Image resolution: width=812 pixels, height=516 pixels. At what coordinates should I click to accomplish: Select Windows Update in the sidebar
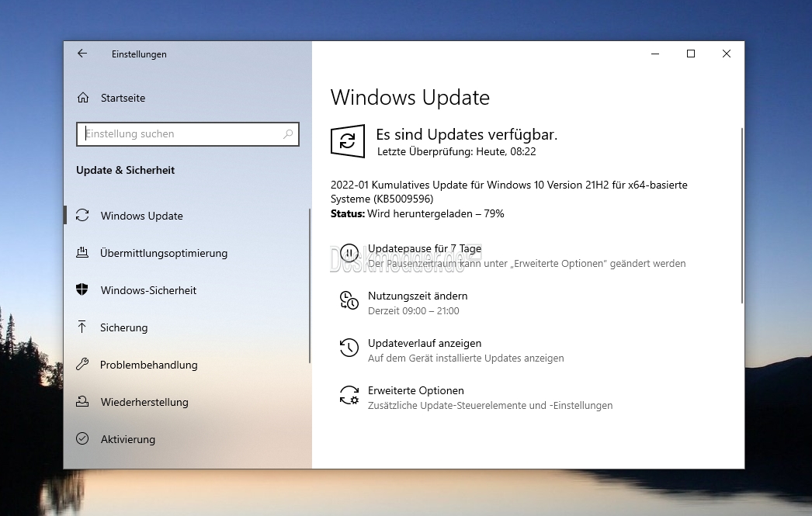click(141, 216)
